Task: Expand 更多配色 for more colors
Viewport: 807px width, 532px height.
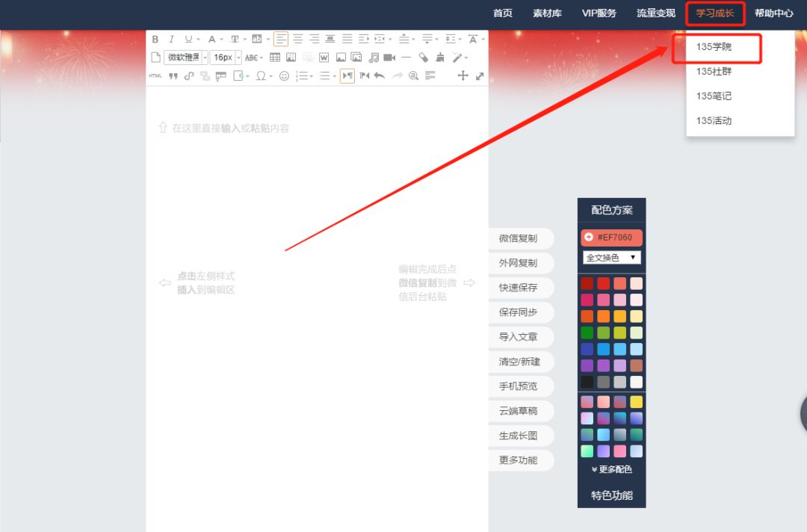Action: pos(611,469)
